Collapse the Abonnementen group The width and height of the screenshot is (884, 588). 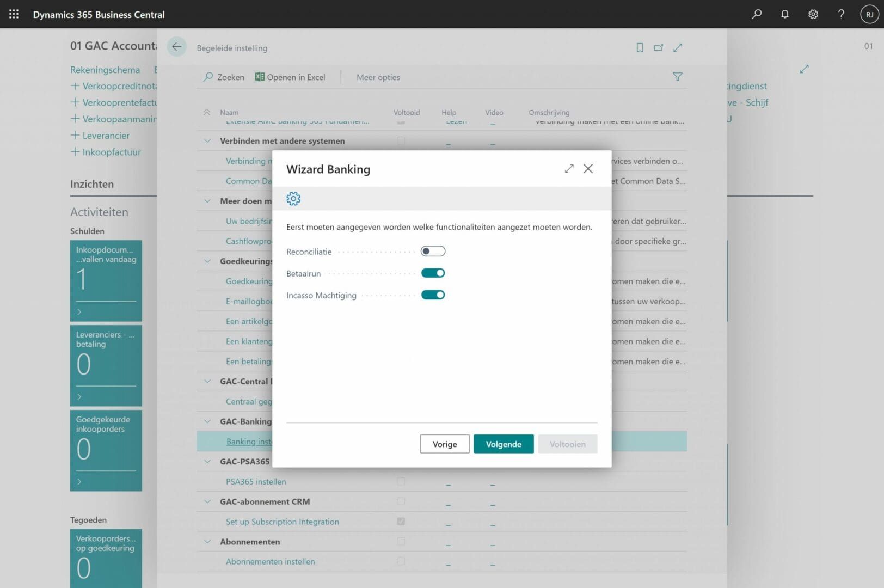(207, 542)
